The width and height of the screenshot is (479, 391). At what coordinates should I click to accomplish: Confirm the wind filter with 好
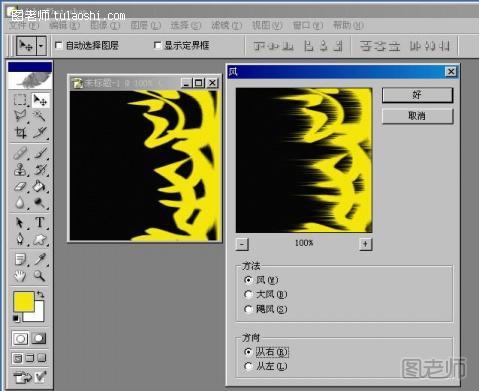click(417, 95)
